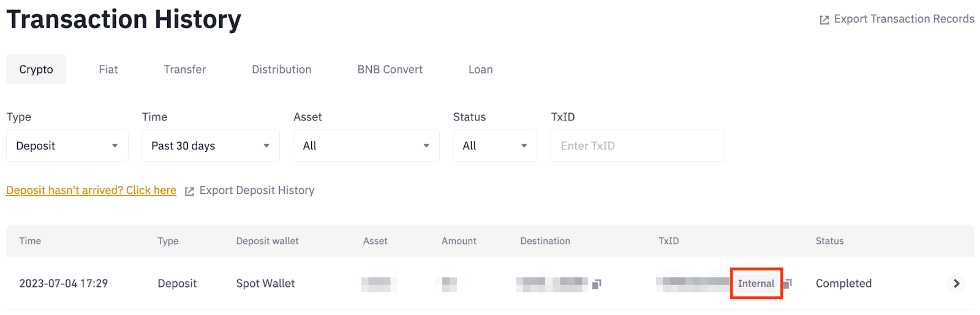This screenshot has width=980, height=315.
Task: Click Export Transaction Records text
Action: [x=904, y=19]
